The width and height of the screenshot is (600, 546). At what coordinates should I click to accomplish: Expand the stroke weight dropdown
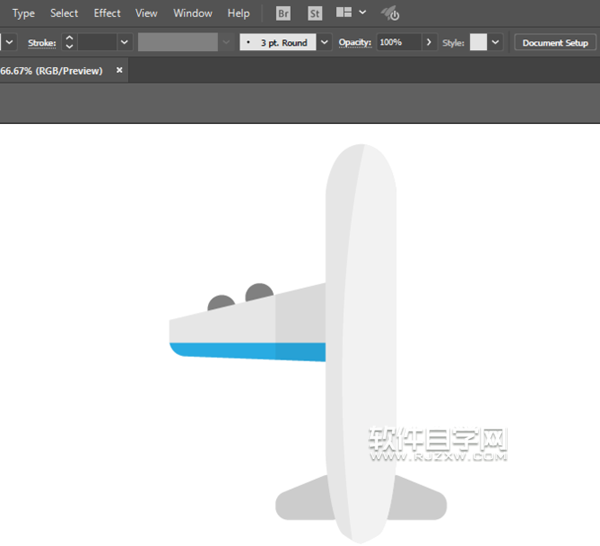click(125, 43)
